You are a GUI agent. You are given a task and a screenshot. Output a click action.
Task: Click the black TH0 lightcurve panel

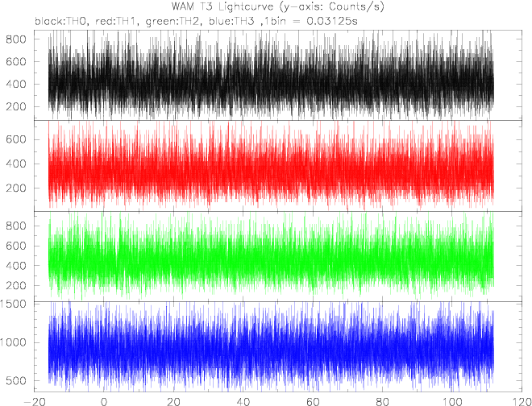(278, 75)
